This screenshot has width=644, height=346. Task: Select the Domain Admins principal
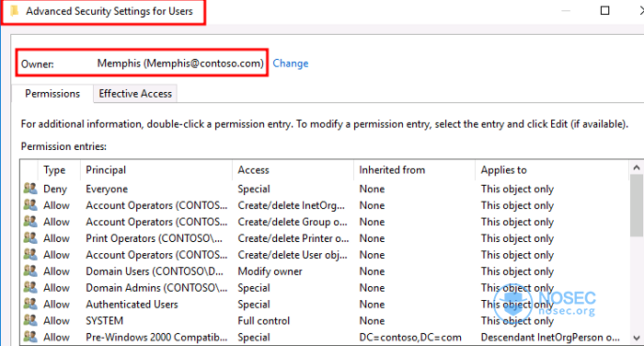(156, 288)
